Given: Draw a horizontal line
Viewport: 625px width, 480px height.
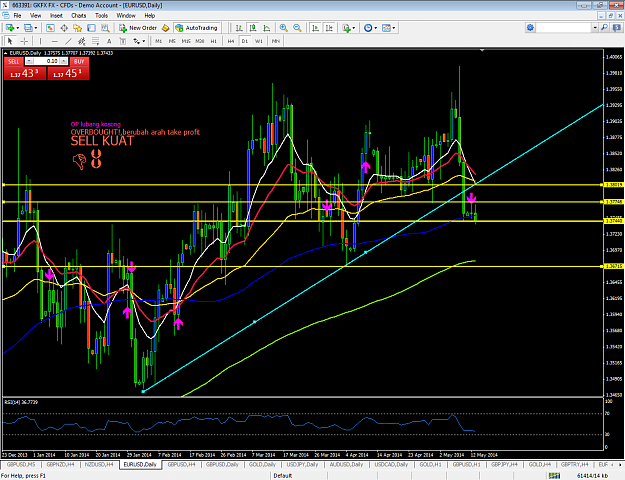Looking at the screenshot, I should click(54, 41).
